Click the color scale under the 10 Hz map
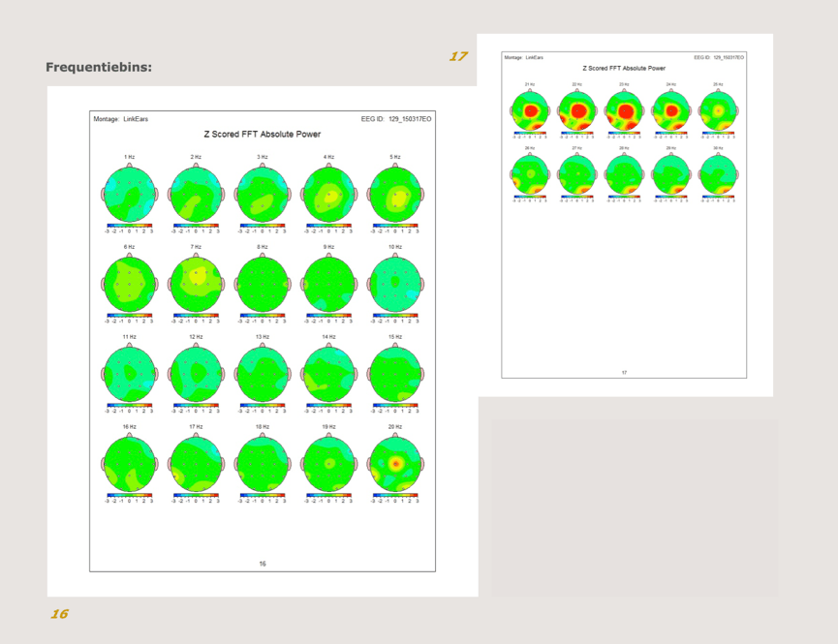The image size is (838, 644). 395,318
